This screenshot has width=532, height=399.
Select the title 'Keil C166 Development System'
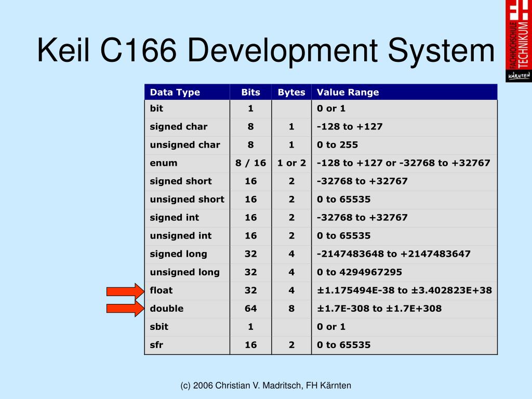[x=265, y=50]
